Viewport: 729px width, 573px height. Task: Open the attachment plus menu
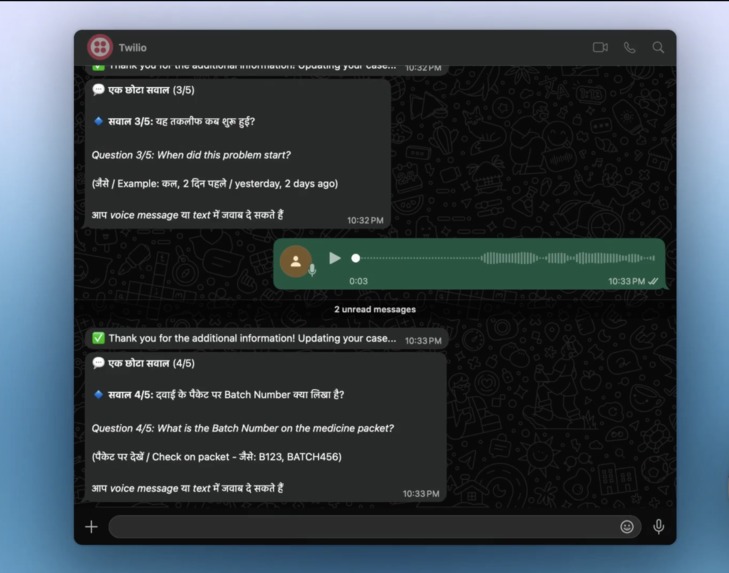click(x=92, y=527)
